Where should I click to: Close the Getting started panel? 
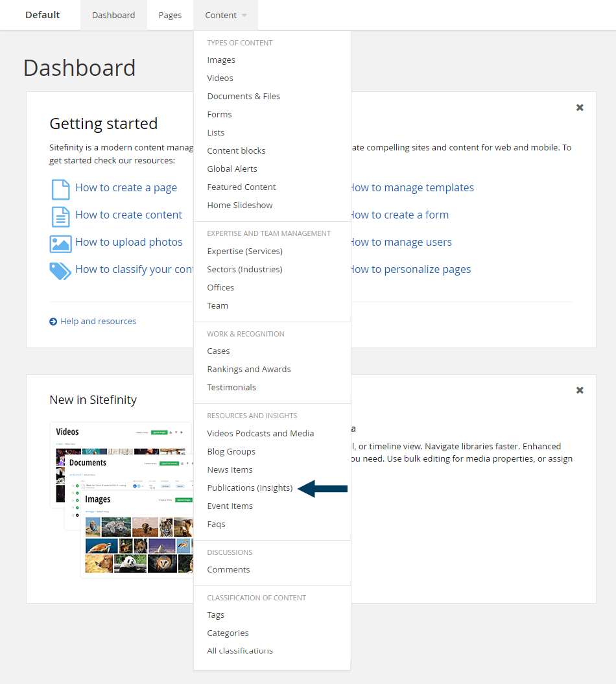click(x=580, y=108)
